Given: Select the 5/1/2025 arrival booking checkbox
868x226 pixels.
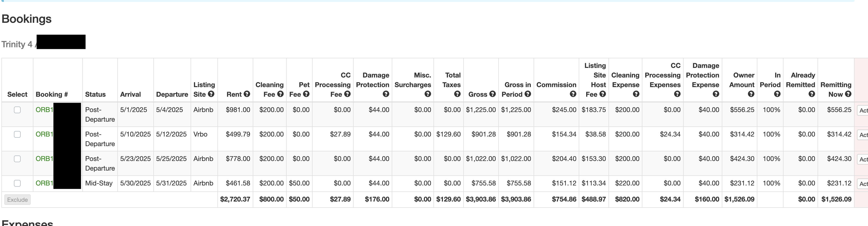Looking at the screenshot, I should pyautogui.click(x=17, y=110).
